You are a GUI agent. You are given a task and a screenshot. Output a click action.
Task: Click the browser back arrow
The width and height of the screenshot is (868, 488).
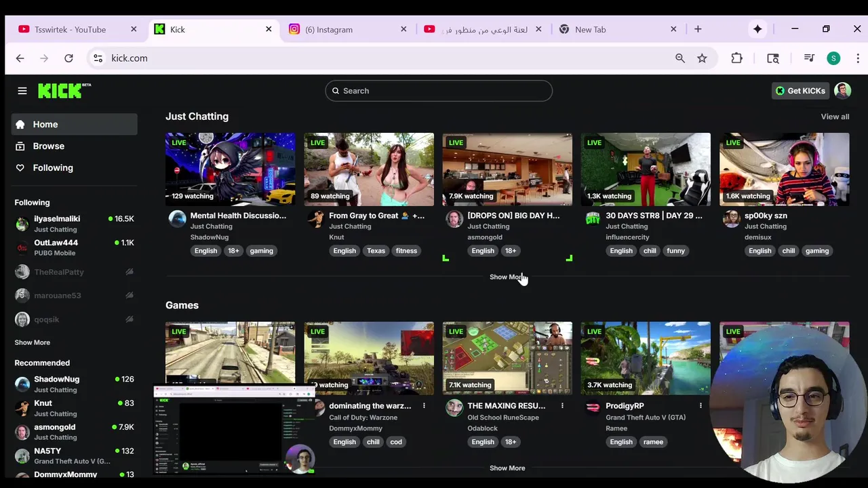click(20, 58)
